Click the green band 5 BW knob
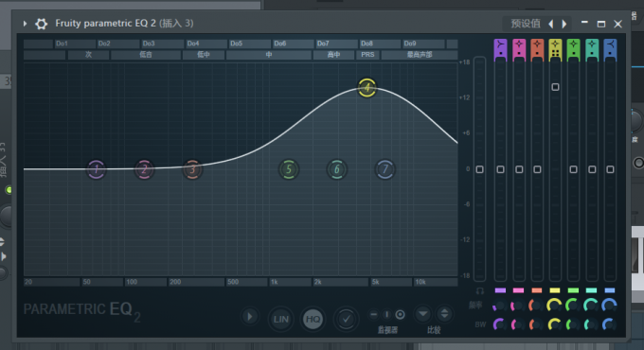644x350 pixels. coord(573,324)
